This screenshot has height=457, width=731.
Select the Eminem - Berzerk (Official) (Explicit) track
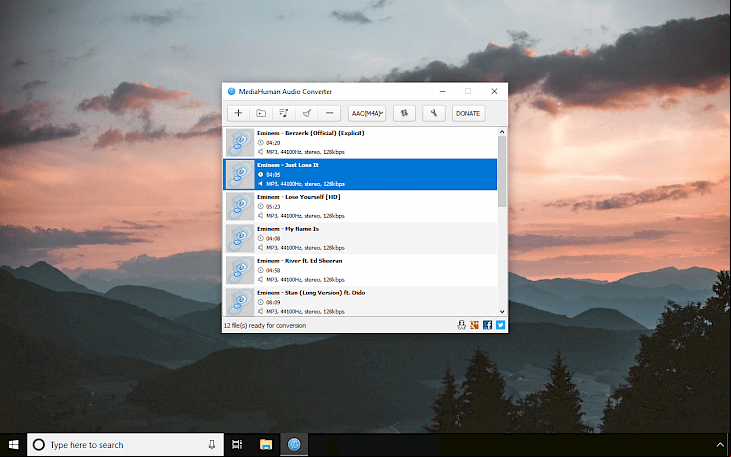pyautogui.click(x=360, y=142)
